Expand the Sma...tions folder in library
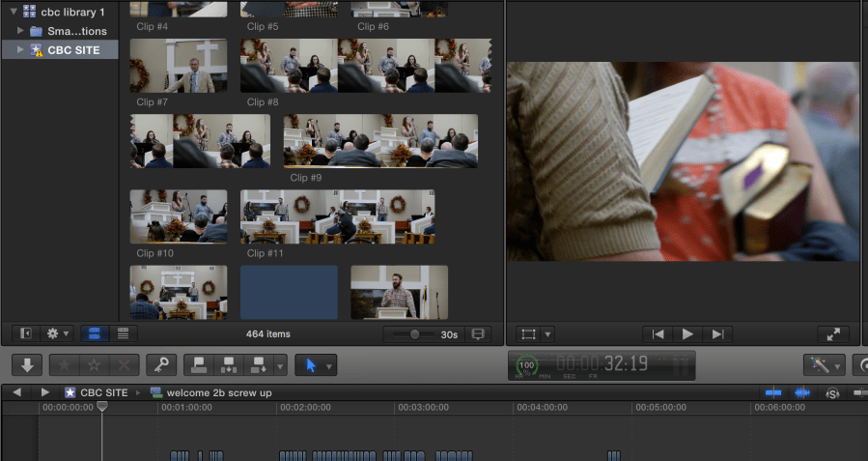Image resolution: width=868 pixels, height=461 pixels. [21, 31]
